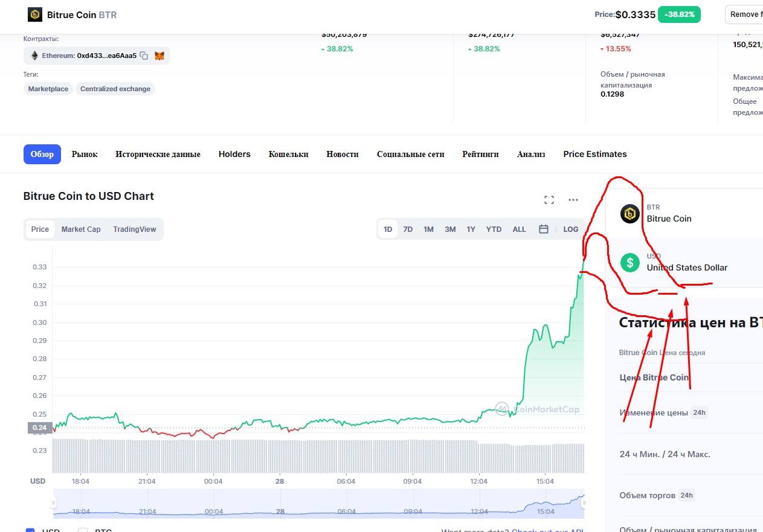Switch chart to Market Cap view
This screenshot has width=763, height=532.
point(81,229)
